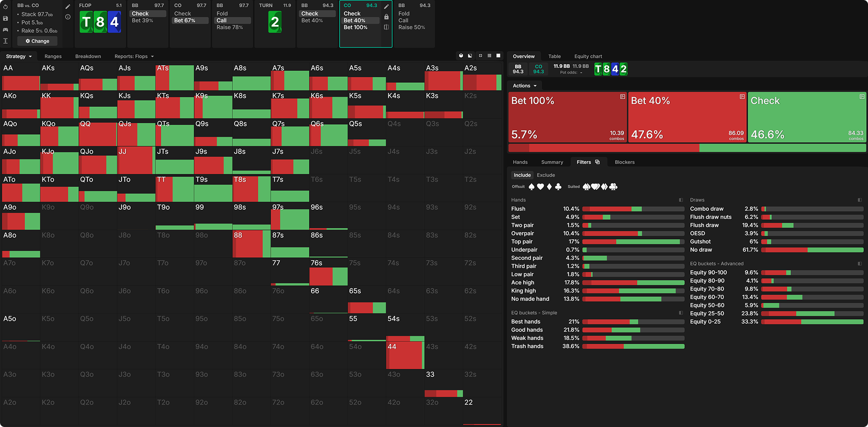Viewport: 868px width, 427px height.
Task: Click the reset icon in the left sidebar
Action: coord(5,7)
